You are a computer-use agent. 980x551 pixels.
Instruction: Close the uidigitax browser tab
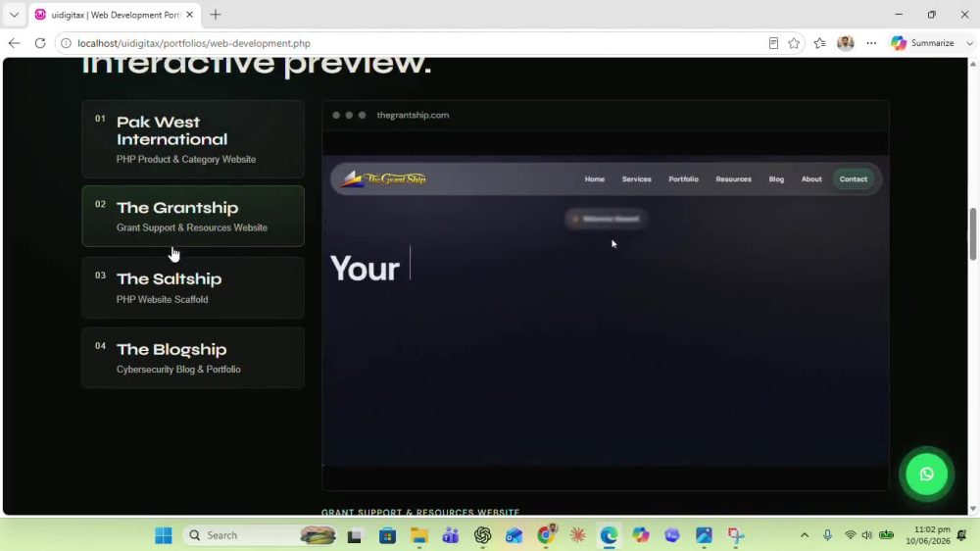189,15
